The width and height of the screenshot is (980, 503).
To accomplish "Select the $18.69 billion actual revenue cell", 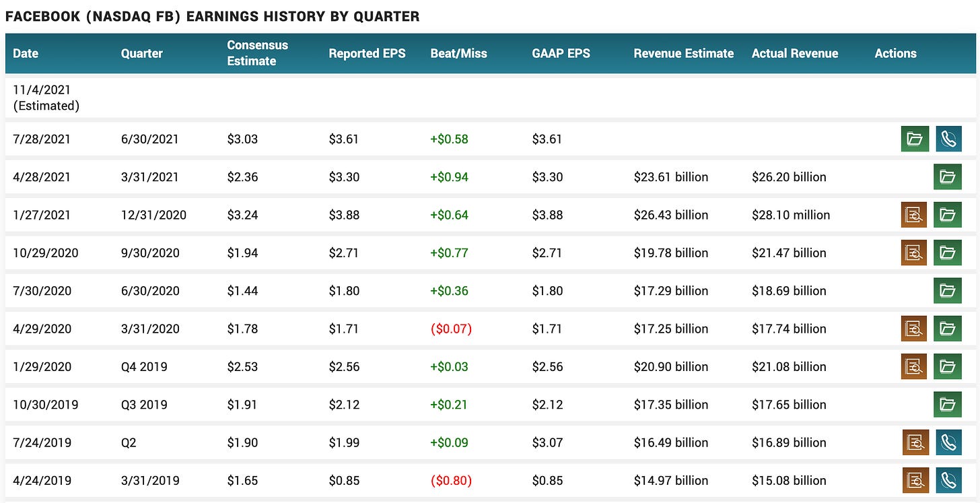I will (x=789, y=291).
